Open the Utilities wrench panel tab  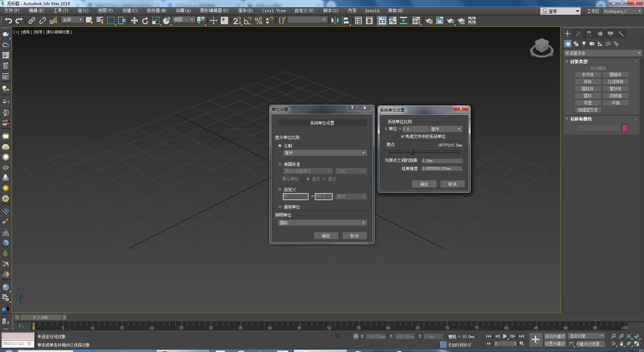click(x=621, y=34)
